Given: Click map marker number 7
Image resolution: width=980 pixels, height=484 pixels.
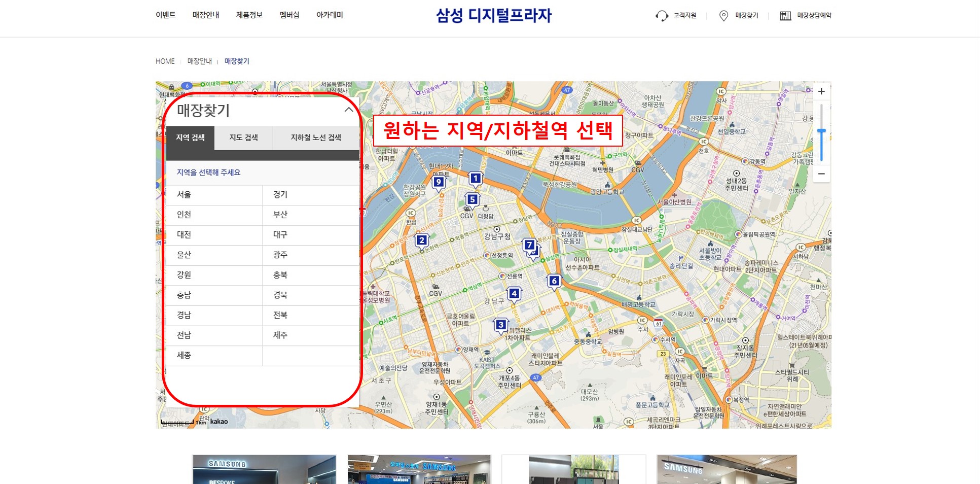Looking at the screenshot, I should (529, 246).
